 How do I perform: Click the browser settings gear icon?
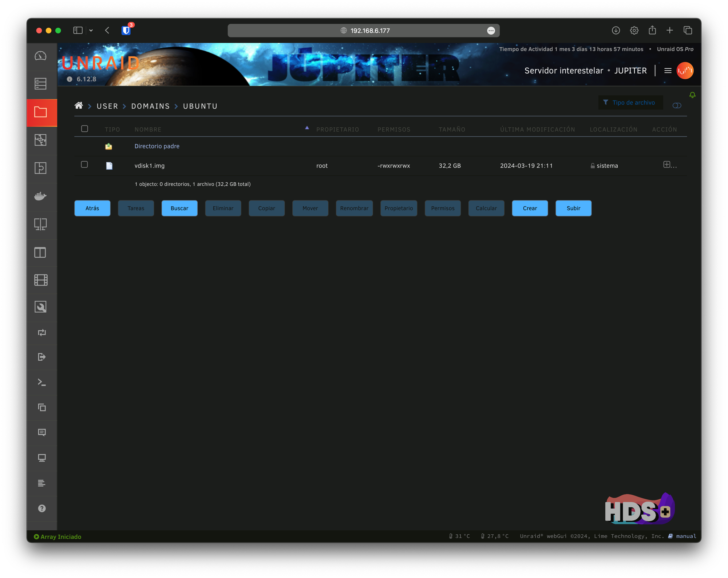tap(634, 31)
